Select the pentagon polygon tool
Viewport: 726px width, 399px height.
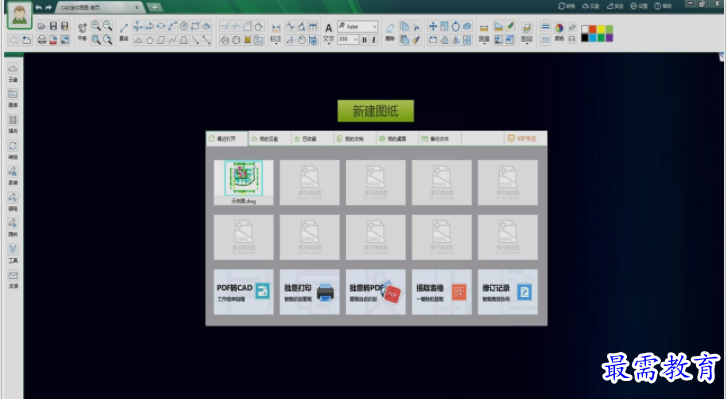click(150, 40)
